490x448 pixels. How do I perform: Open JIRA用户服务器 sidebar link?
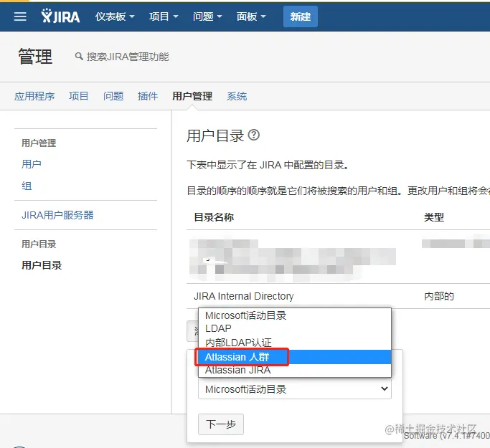57,215
